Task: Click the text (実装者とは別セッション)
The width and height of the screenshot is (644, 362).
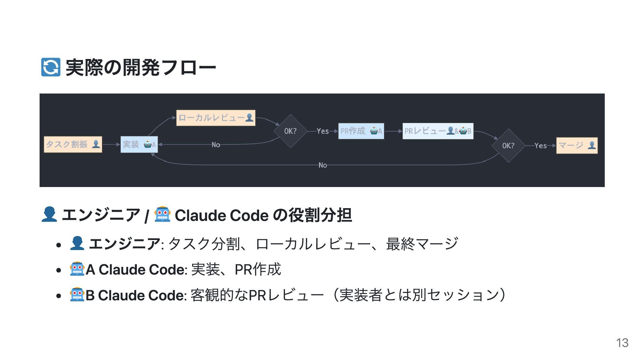Action: [x=419, y=295]
